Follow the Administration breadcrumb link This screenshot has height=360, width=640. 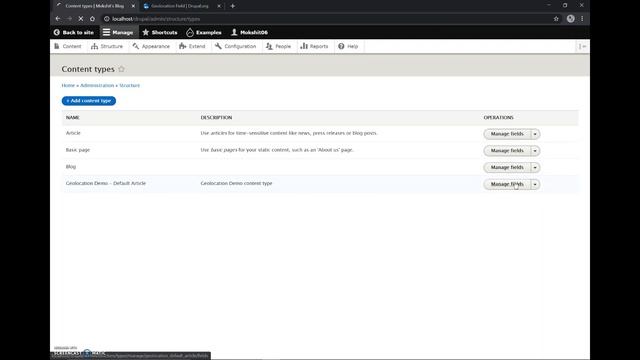97,85
